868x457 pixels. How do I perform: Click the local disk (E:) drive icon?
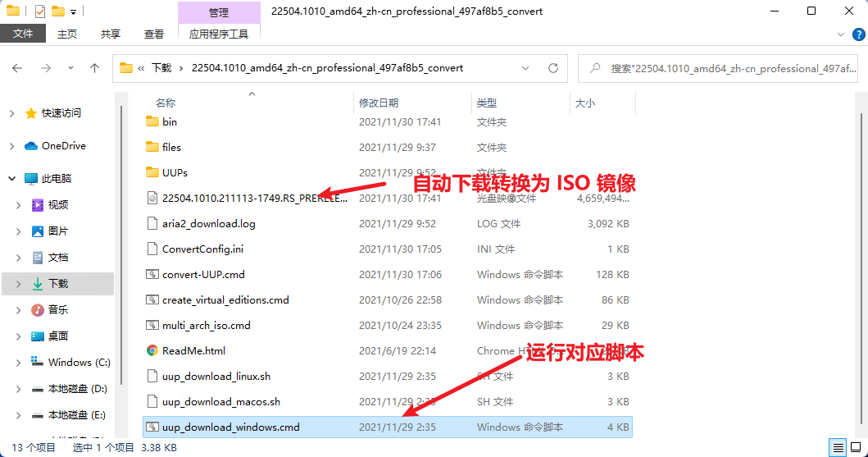click(x=38, y=415)
